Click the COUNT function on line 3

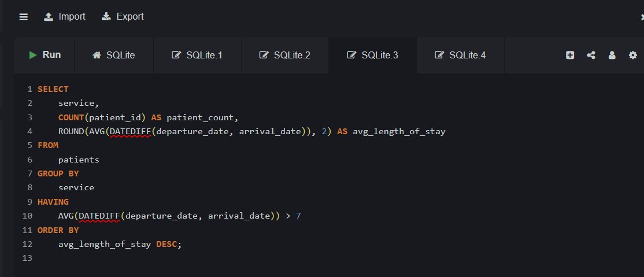pos(71,117)
